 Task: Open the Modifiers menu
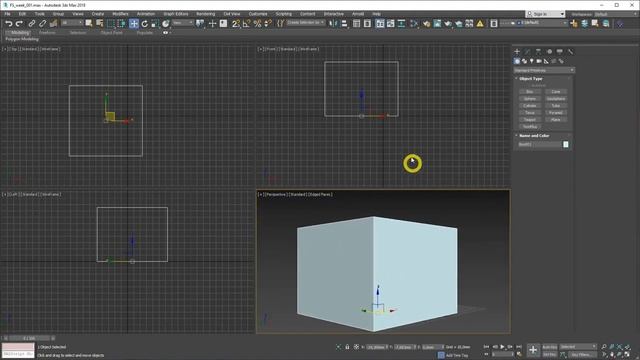[x=120, y=14]
